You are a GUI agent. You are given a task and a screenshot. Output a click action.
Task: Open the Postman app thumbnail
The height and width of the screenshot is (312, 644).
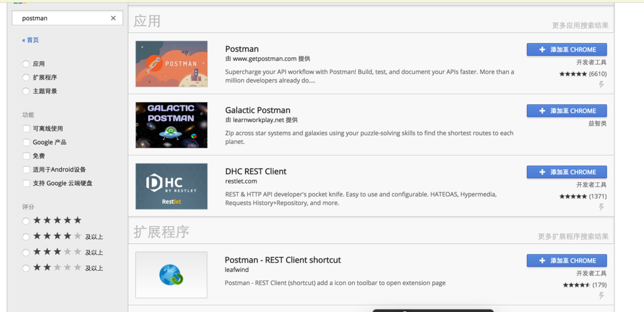point(171,64)
